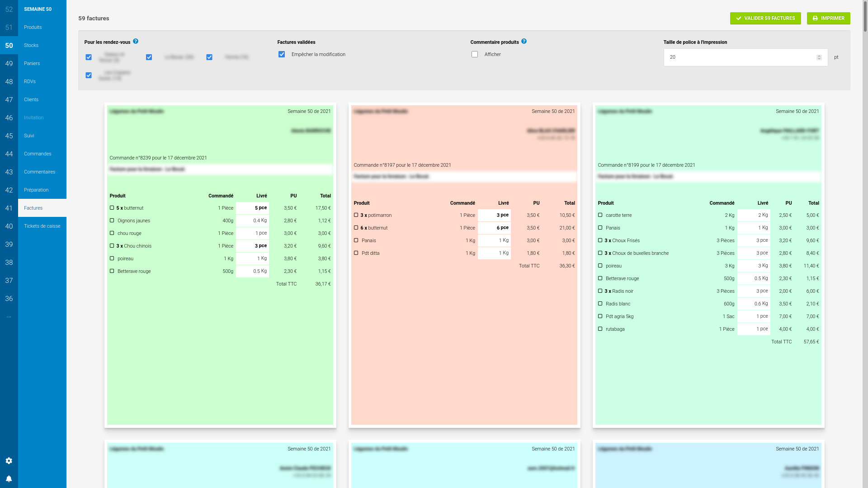Viewport: 868px width, 488px height.
Task: Click checkmark icon on Valider 59 factures
Action: coord(739,19)
